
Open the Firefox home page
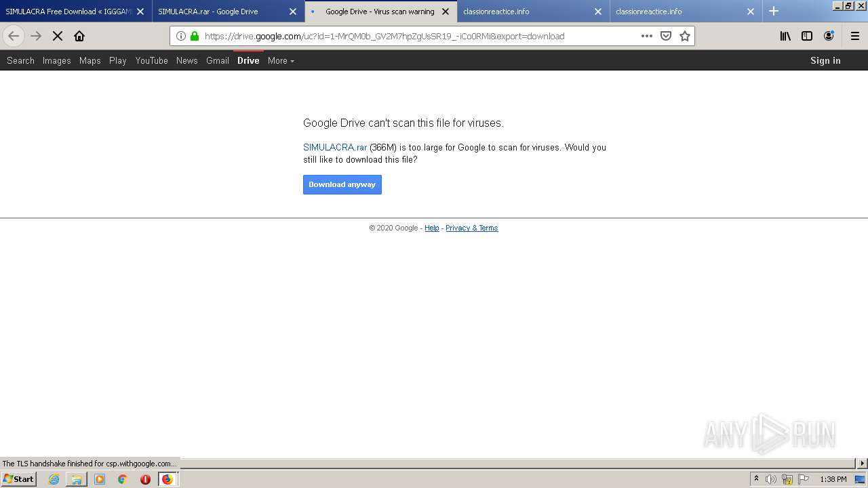tap(79, 36)
